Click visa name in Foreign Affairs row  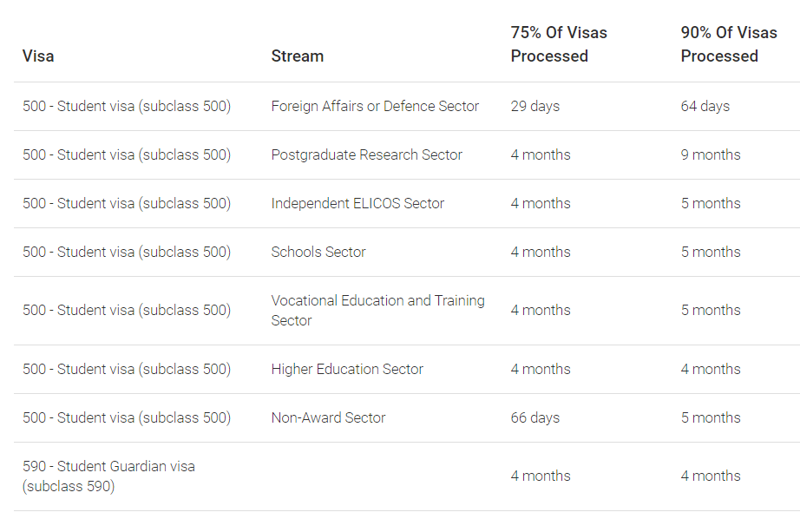[x=127, y=106]
